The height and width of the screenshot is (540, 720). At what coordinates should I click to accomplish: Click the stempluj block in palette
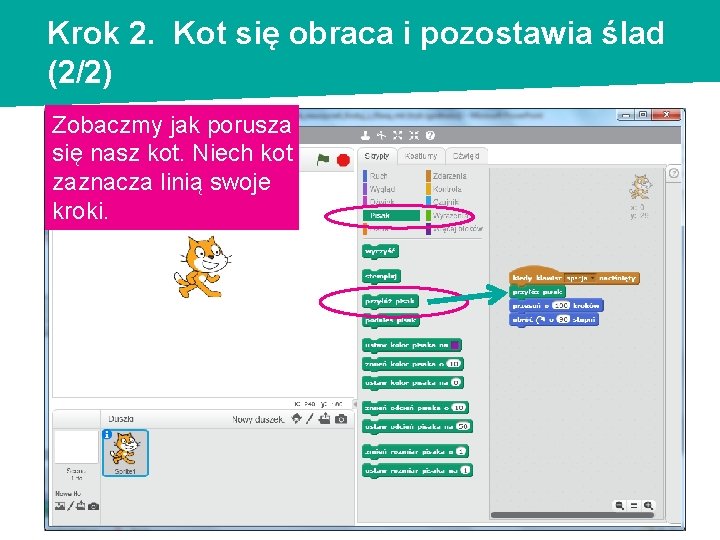[382, 276]
